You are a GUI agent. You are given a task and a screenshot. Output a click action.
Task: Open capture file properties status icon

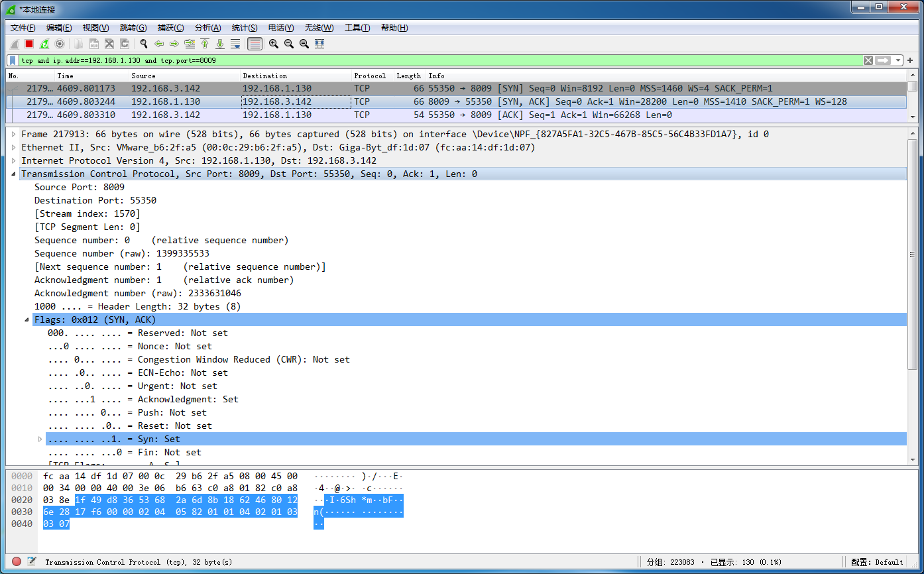coord(31,561)
